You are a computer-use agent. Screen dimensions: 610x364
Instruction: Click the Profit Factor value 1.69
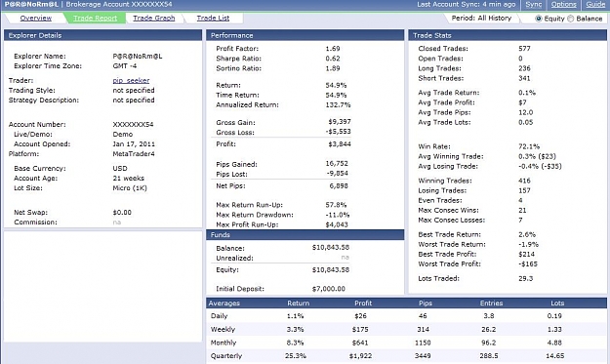tap(333, 49)
